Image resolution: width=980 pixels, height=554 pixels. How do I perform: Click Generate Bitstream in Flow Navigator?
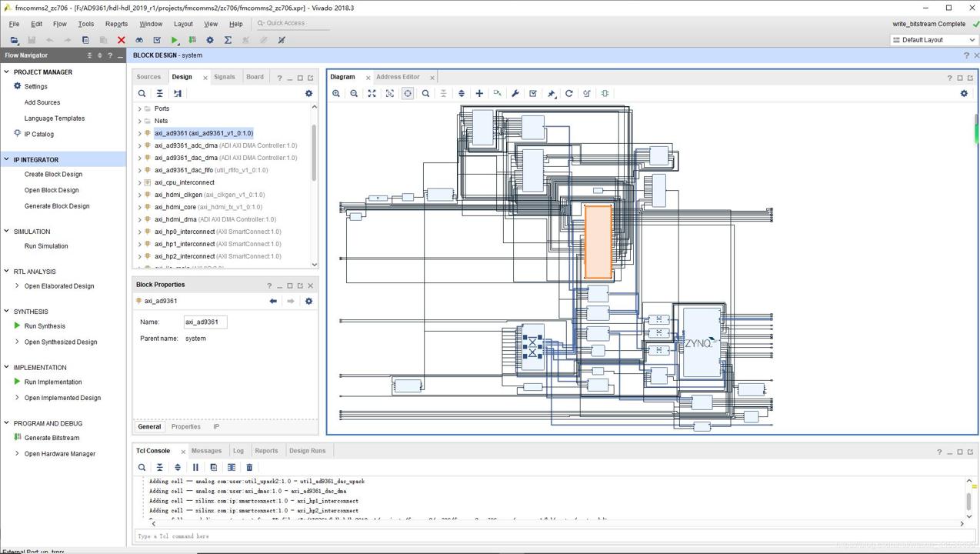point(52,438)
